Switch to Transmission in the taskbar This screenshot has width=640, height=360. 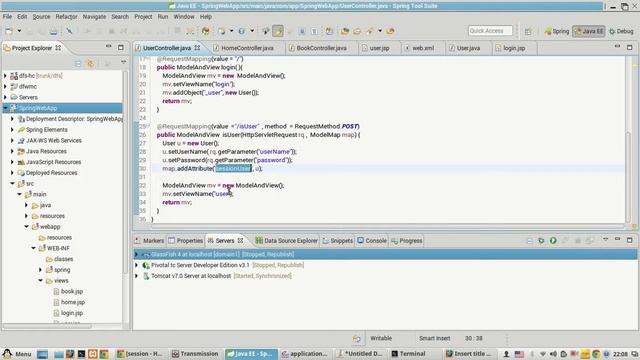(195, 354)
